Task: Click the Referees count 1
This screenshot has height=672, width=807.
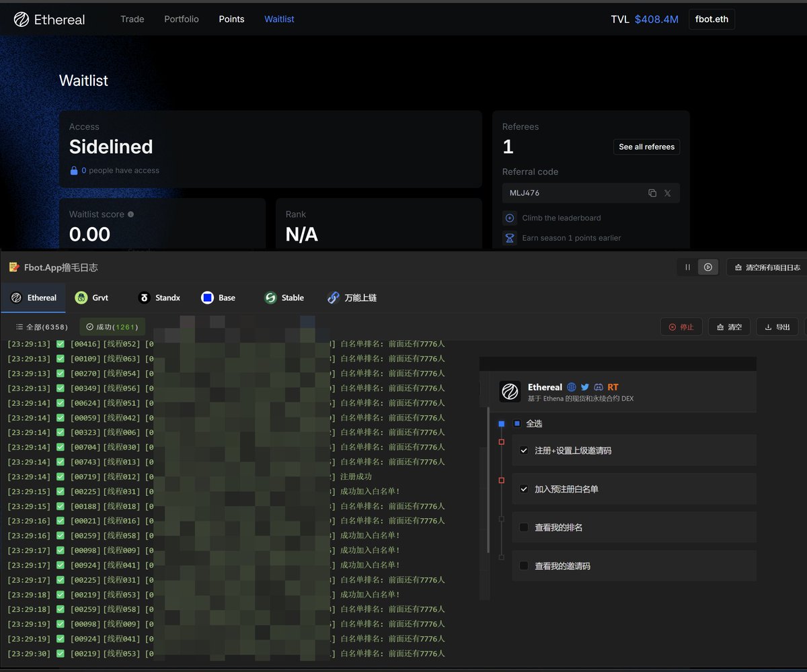Action: [508, 146]
